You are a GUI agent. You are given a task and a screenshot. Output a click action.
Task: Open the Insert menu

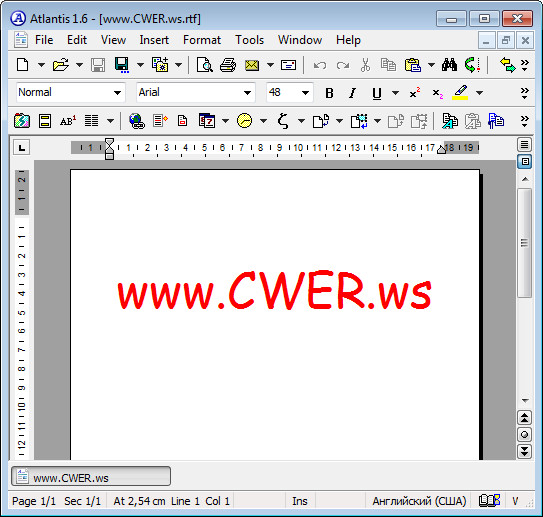click(x=154, y=40)
